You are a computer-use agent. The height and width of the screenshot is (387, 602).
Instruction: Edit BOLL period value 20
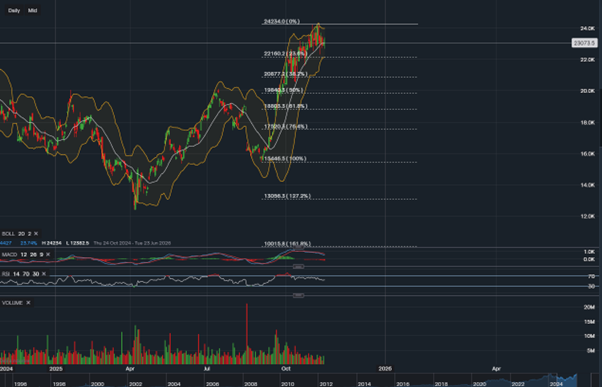21,233
